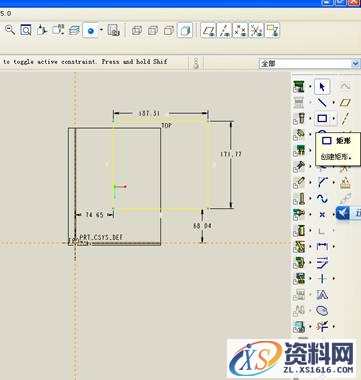Click the 74.65 horizontal offset dimension
Image resolution: width=361 pixels, height=380 pixels.
94,215
